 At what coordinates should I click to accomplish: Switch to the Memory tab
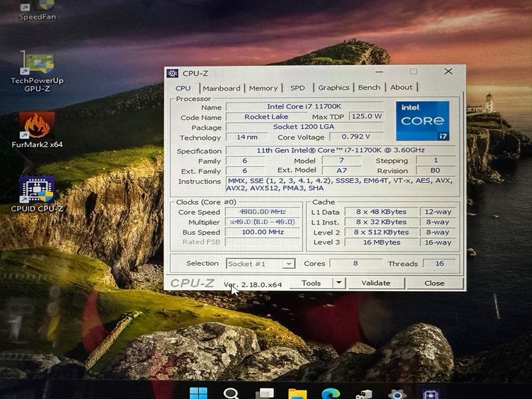pyautogui.click(x=263, y=88)
